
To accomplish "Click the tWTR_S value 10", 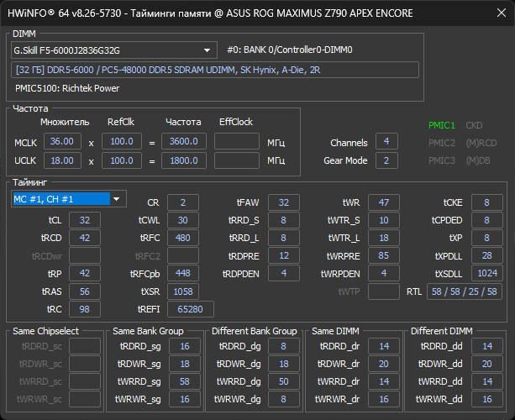I will coord(384,220).
